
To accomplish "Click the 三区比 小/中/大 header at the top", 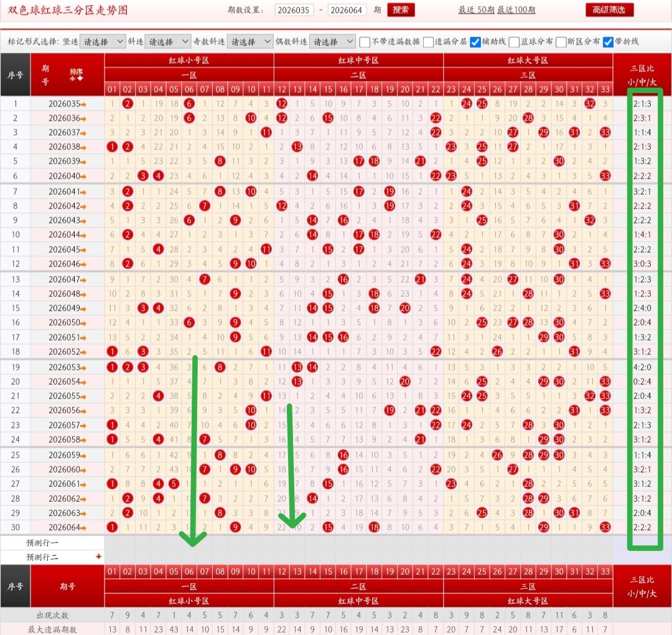I will point(642,75).
